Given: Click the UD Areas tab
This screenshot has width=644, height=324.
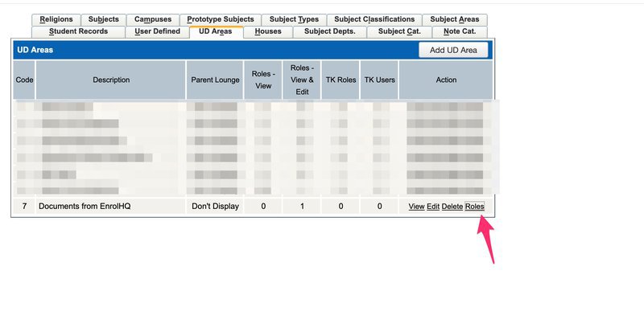Looking at the screenshot, I should 215,31.
